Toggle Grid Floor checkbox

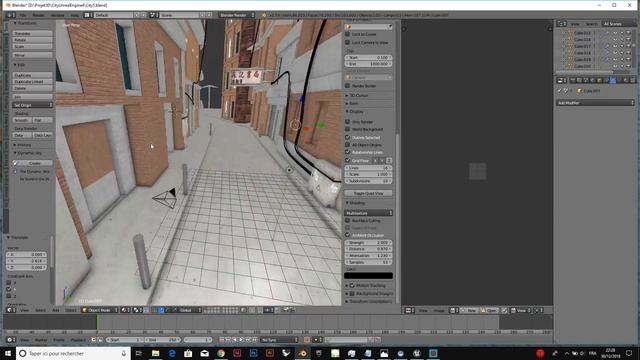(348, 160)
